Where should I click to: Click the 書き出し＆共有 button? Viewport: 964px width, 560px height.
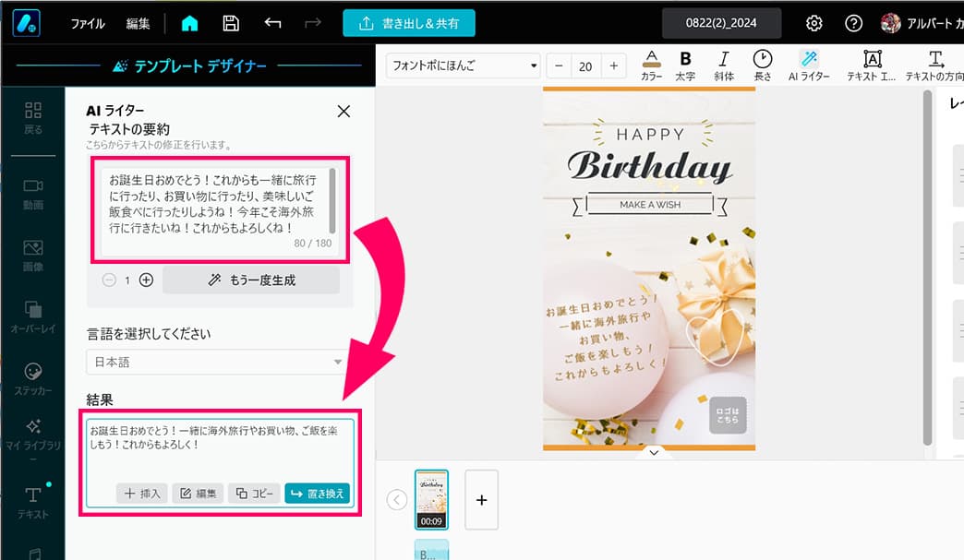coord(409,23)
